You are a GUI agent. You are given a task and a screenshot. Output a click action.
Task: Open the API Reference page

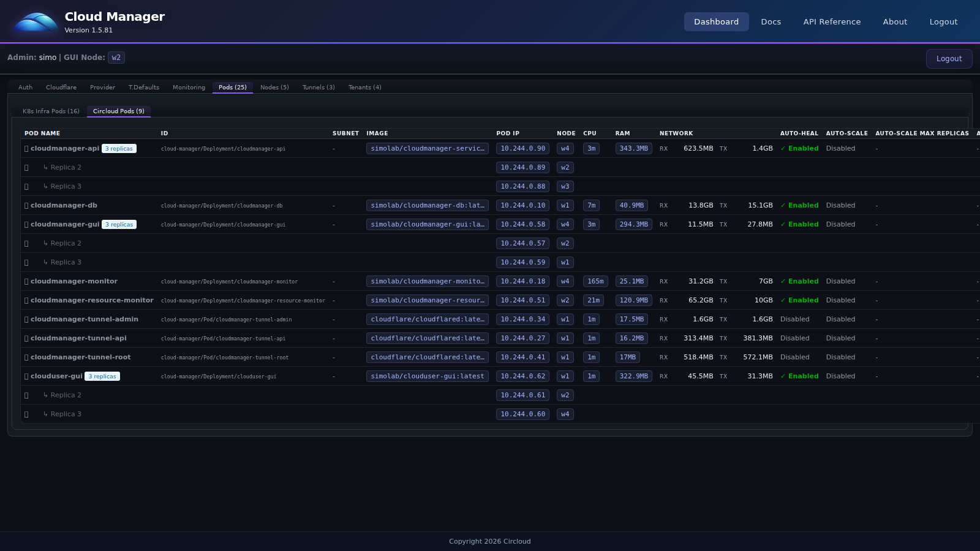[x=832, y=21]
